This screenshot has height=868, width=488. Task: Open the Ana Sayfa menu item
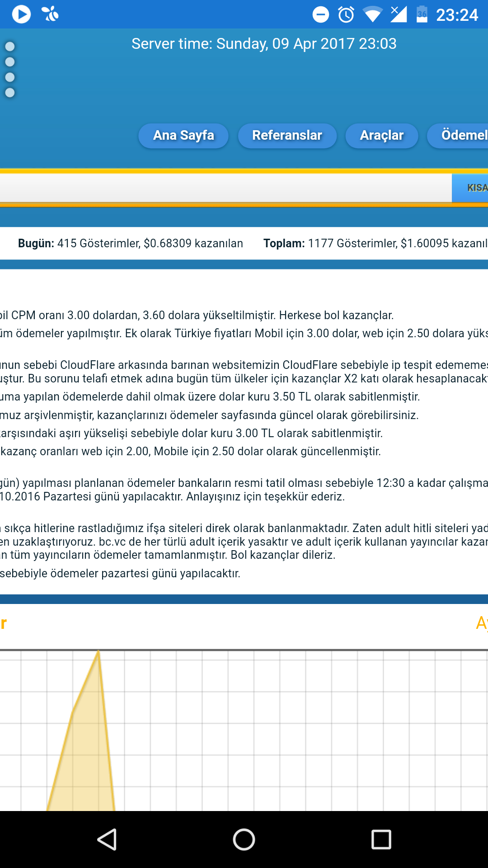[x=183, y=136]
